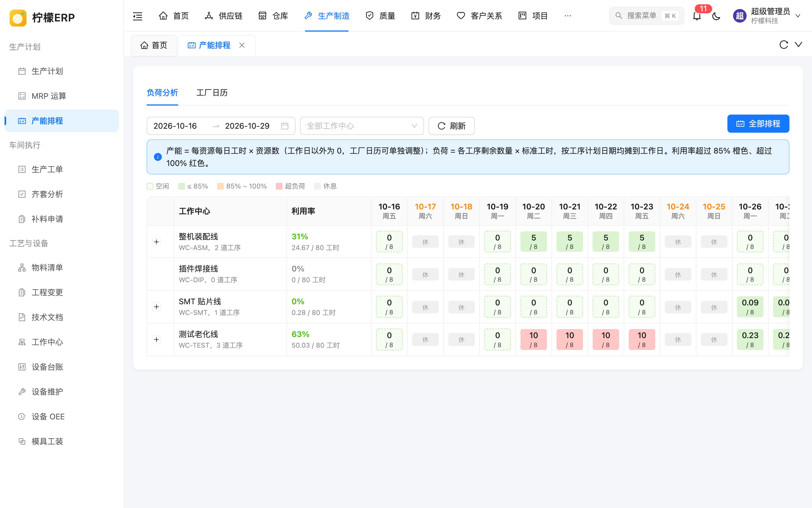Open the 财务 top menu
Screen dimensions: 812x508
[x=426, y=16]
